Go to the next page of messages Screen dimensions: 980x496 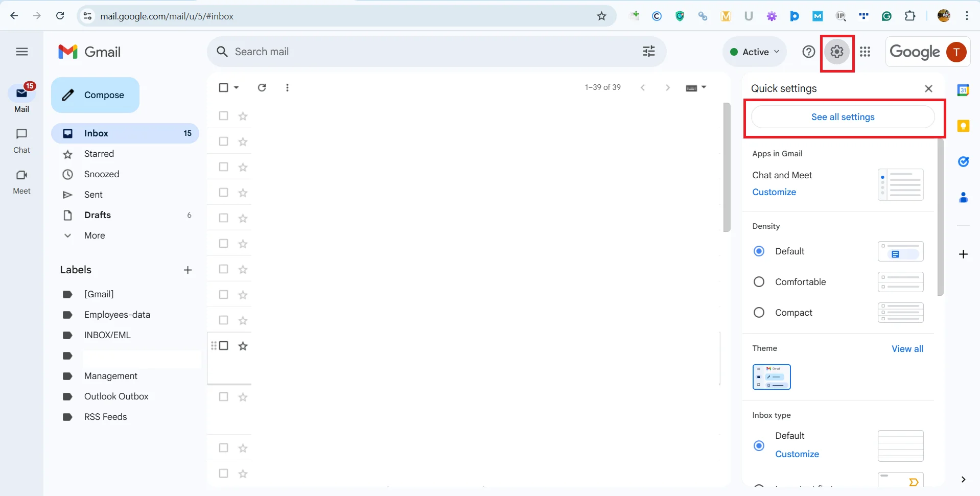tap(667, 87)
